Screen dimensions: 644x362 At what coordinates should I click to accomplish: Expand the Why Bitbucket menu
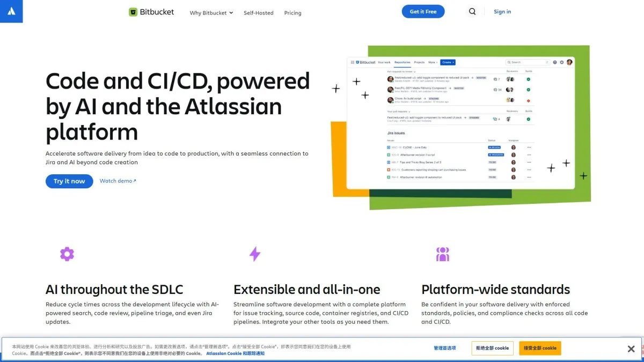tap(211, 13)
